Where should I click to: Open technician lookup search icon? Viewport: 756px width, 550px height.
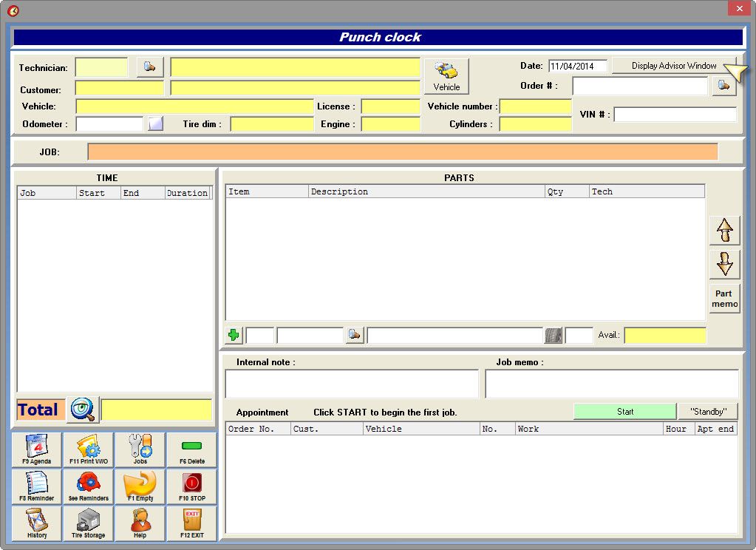pyautogui.click(x=150, y=67)
